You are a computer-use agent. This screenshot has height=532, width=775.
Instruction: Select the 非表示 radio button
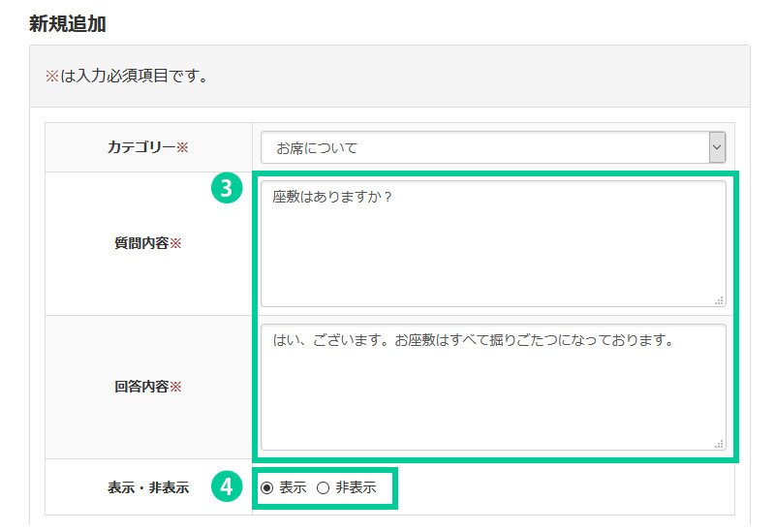point(323,488)
